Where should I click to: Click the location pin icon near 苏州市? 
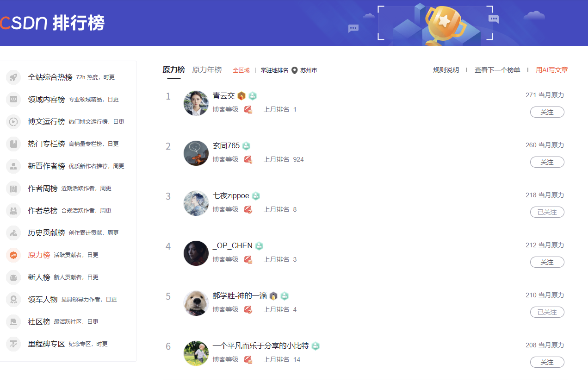(295, 70)
